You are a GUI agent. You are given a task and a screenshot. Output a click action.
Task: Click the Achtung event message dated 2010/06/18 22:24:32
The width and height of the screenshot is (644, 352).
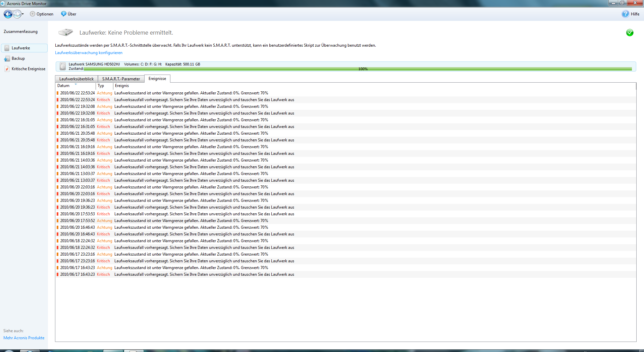(191, 241)
